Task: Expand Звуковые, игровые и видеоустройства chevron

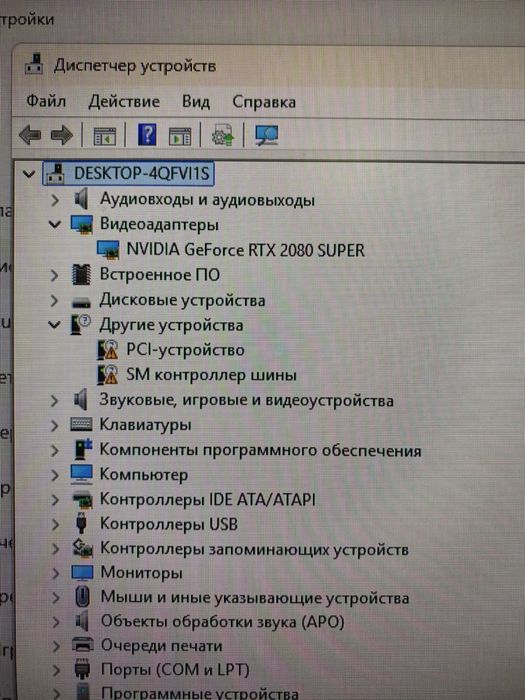Action: [x=55, y=400]
